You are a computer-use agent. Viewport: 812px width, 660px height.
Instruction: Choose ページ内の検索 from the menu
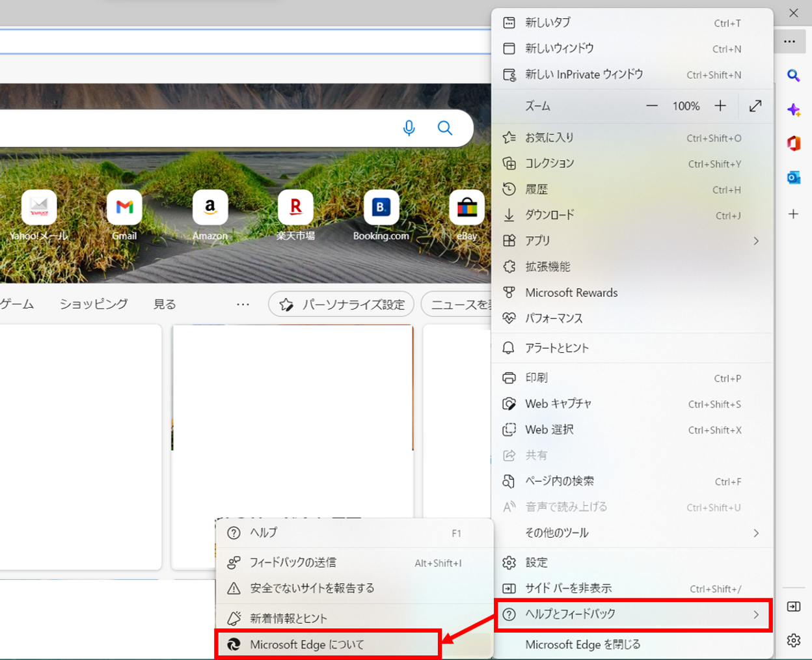point(632,482)
